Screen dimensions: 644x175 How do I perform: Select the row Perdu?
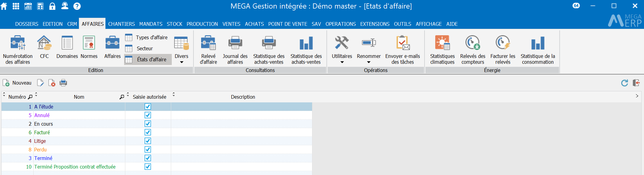157,150
